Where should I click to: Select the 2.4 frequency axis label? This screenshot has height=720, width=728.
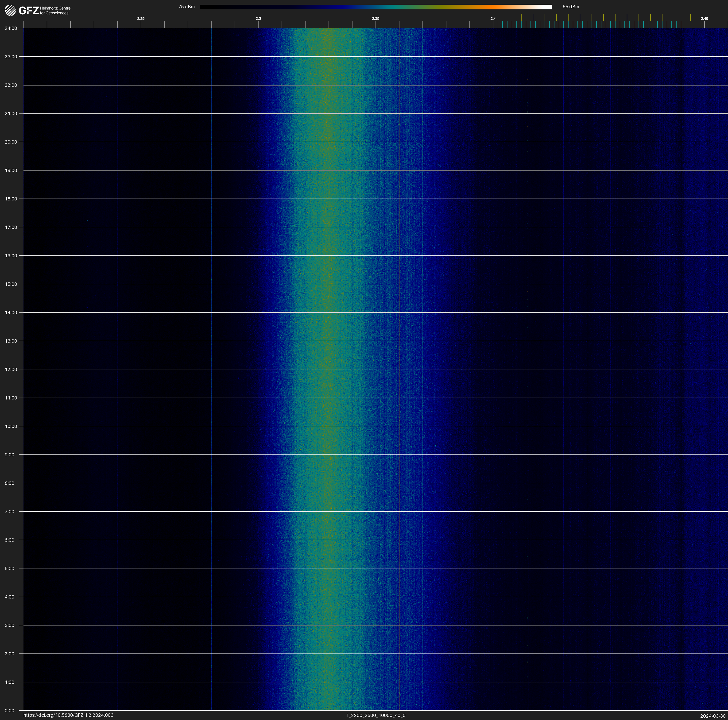(x=493, y=19)
